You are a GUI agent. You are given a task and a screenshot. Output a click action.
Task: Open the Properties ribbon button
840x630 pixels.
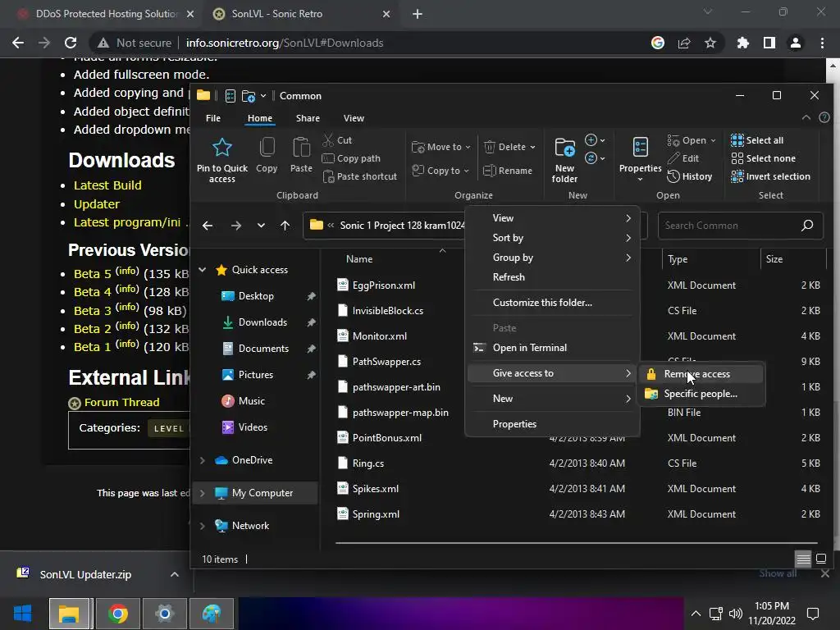[640, 159]
